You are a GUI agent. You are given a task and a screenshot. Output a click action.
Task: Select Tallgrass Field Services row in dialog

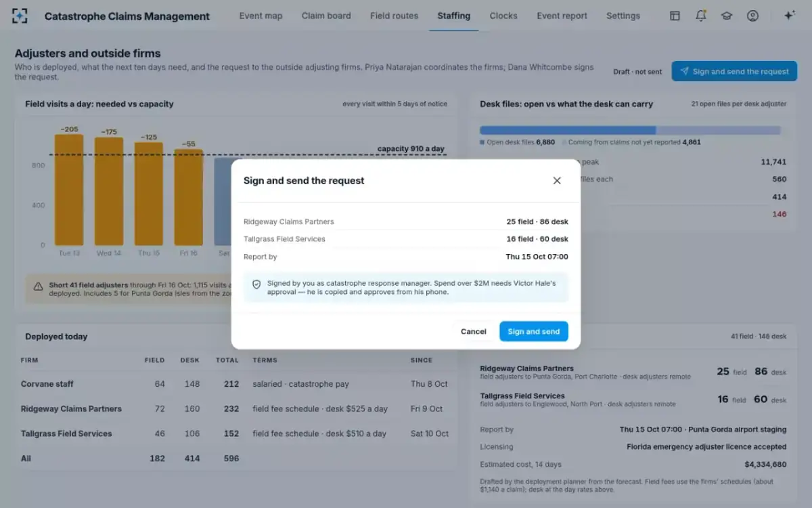[406, 239]
